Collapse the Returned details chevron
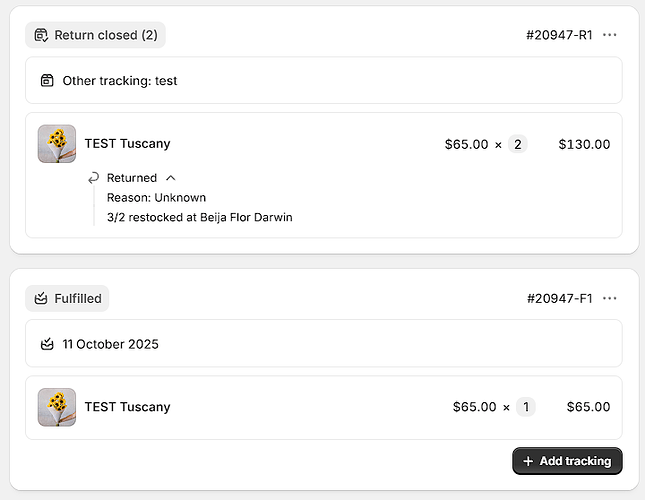Image resolution: width=645 pixels, height=500 pixels. click(x=171, y=178)
